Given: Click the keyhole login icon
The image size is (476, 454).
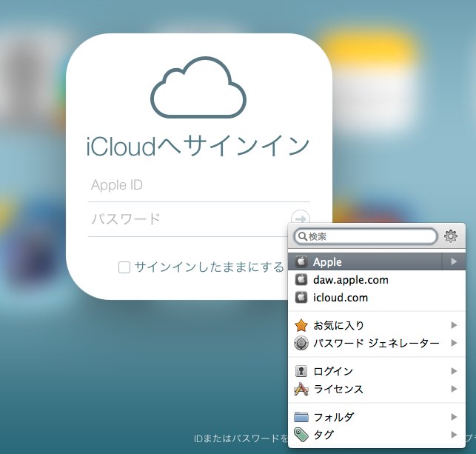Looking at the screenshot, I should (301, 371).
